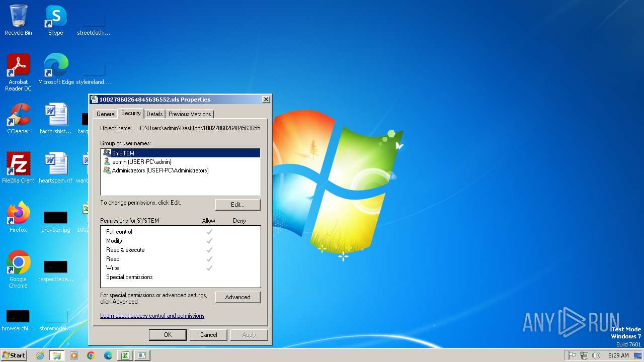Select the Acrobat Reader DC shortcut
Image resolution: width=644 pixels, height=362 pixels.
click(18, 72)
